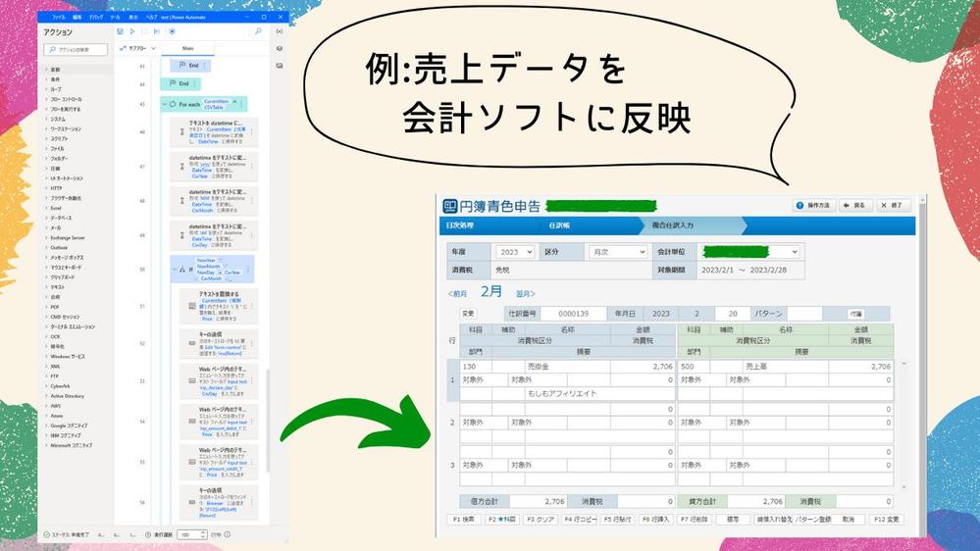Viewport: 980px width, 551px height.
Task: Click the アクションの検索 search field
Action: coord(76,49)
